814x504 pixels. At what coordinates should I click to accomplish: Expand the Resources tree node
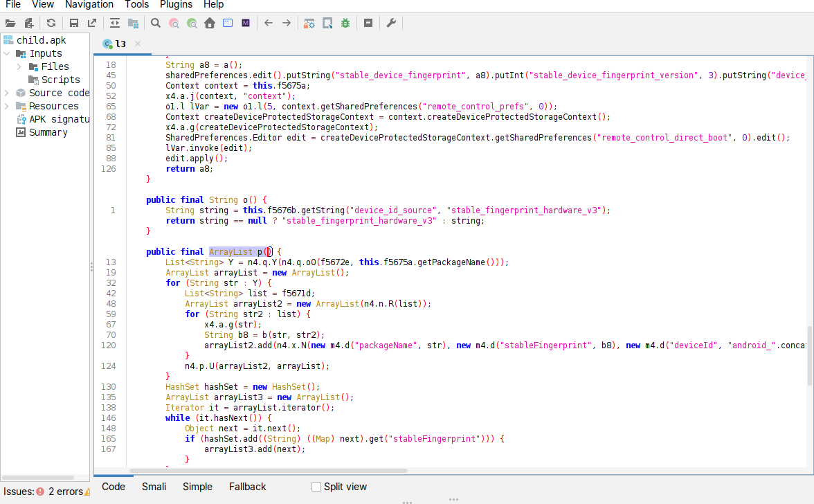click(7, 106)
